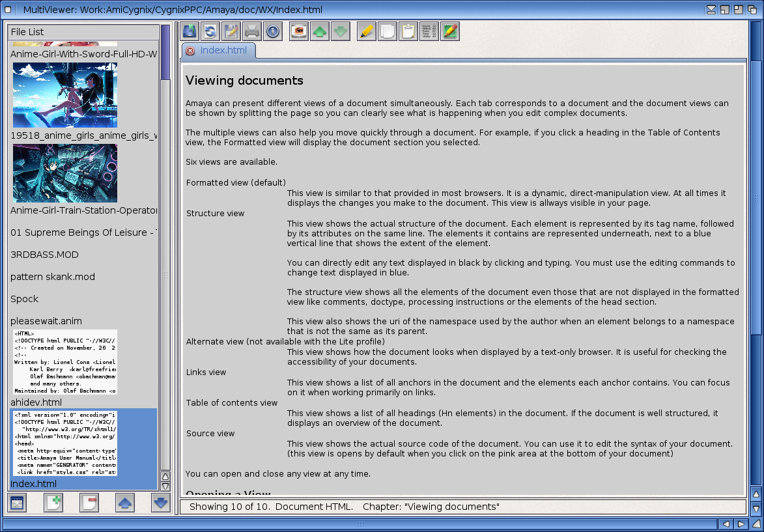
Task: Click window scroll up arrow at right edge
Action: tap(756, 494)
